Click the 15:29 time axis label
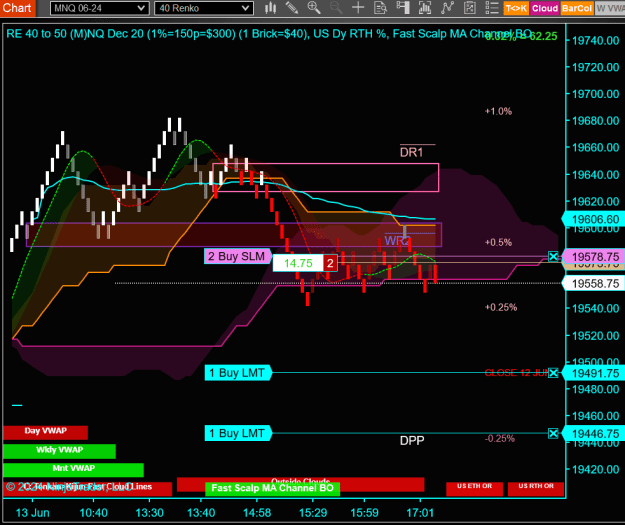Viewport: 625px width, 525px height. [x=313, y=513]
